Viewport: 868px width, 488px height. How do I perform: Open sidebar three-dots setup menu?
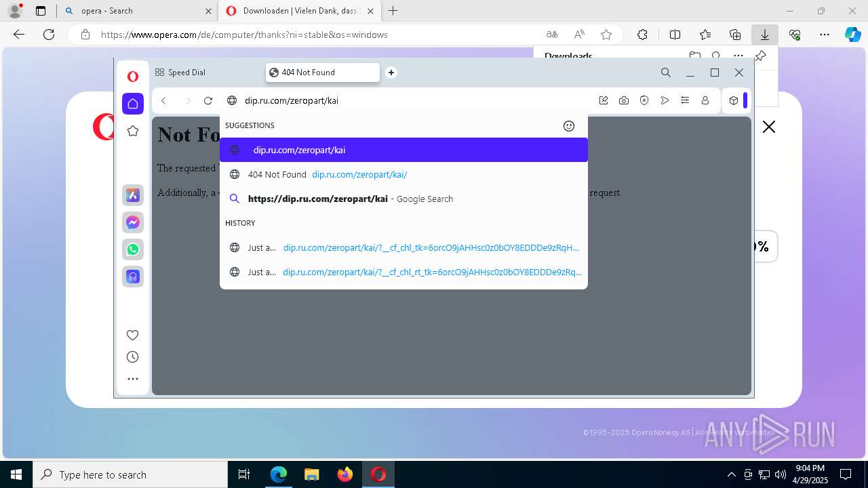click(133, 379)
